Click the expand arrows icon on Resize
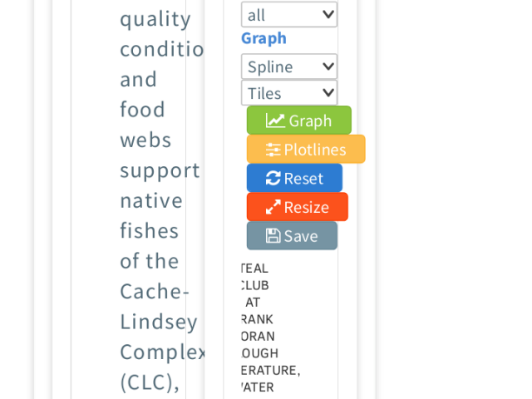The width and height of the screenshot is (532, 399). coord(273,207)
